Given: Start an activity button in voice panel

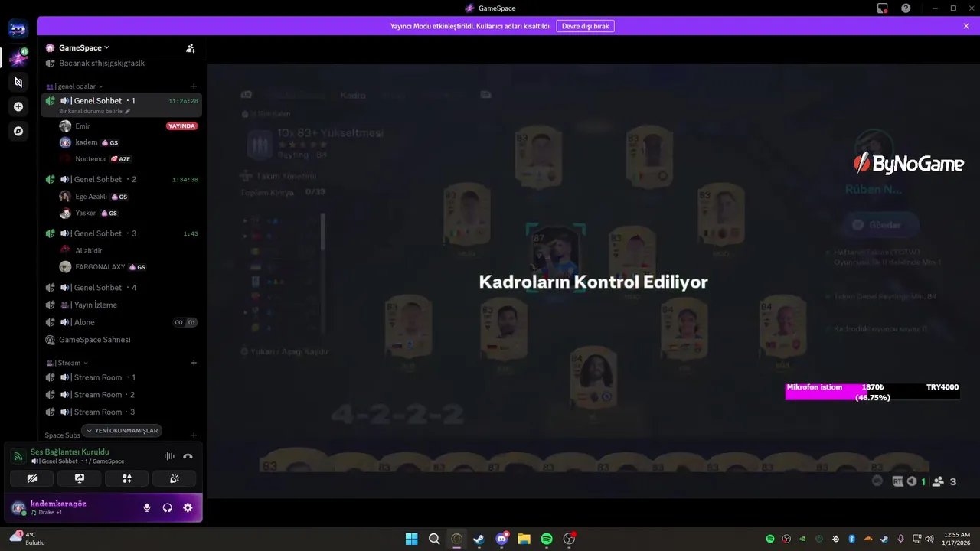Looking at the screenshot, I should pos(127,478).
